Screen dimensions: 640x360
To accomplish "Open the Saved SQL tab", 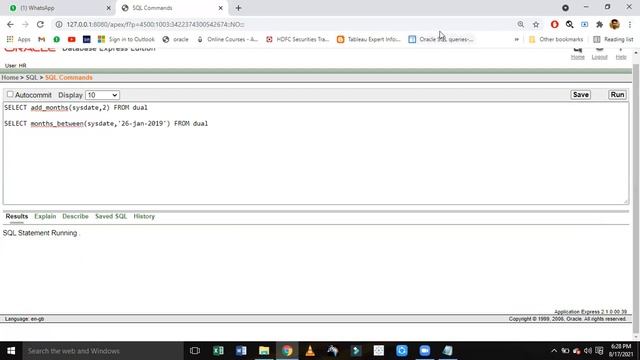I will click(x=111, y=216).
